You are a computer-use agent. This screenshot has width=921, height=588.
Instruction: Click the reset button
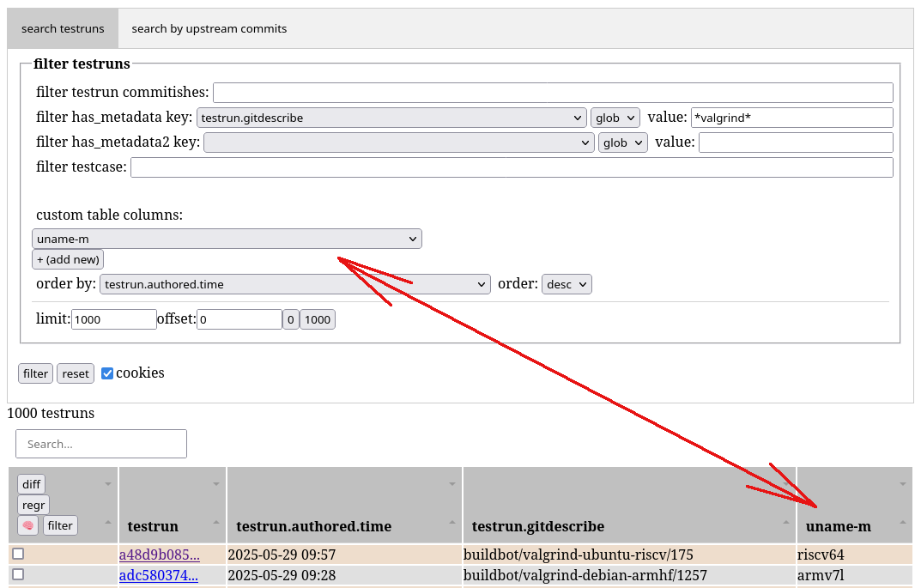coord(76,373)
